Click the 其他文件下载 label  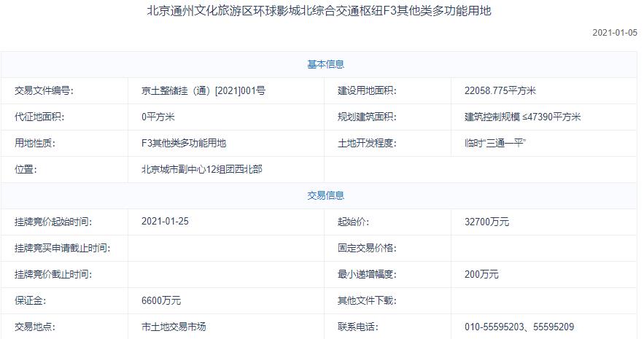(x=368, y=300)
